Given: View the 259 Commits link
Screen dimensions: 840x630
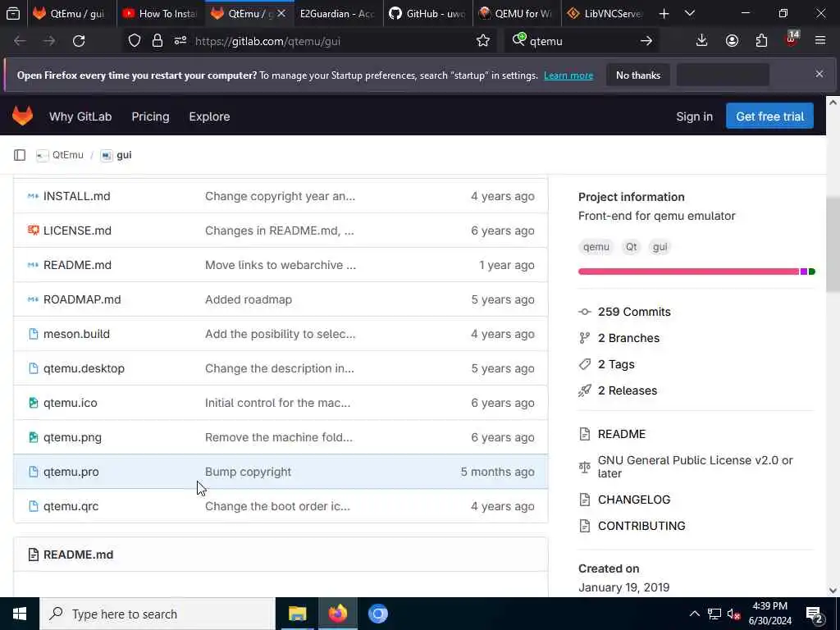Looking at the screenshot, I should pyautogui.click(x=634, y=312).
